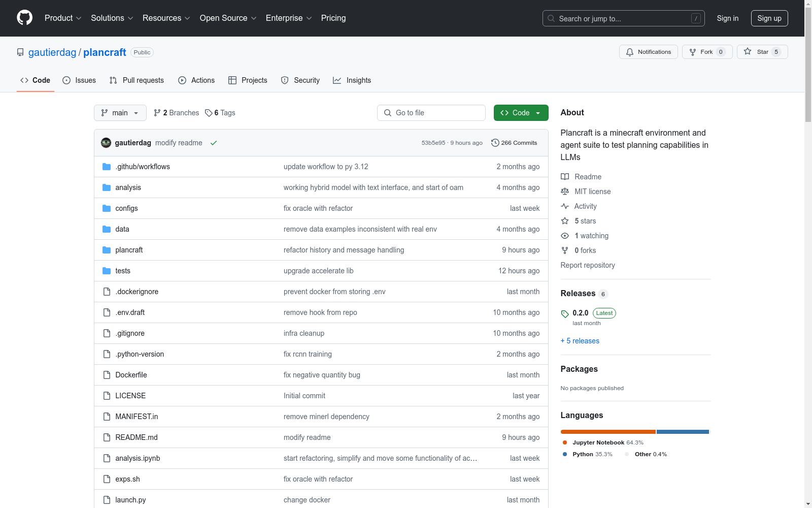The width and height of the screenshot is (812, 508).
Task: Switch to the Projects tab
Action: 248,80
